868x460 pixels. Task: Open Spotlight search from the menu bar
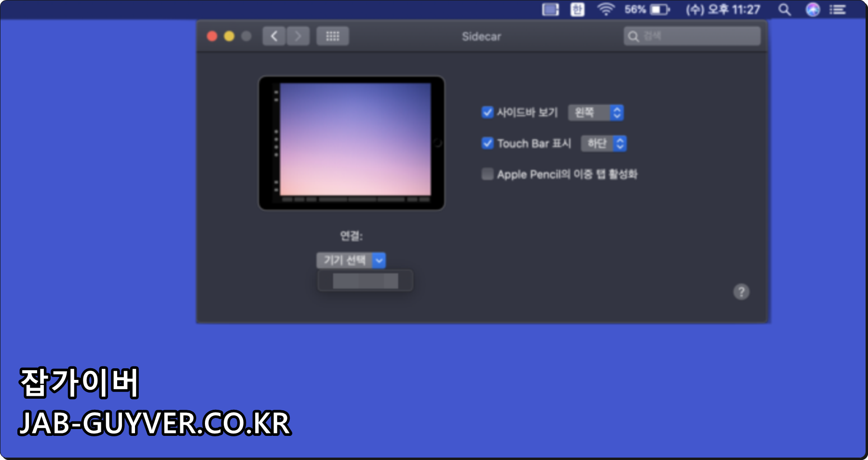(x=784, y=9)
